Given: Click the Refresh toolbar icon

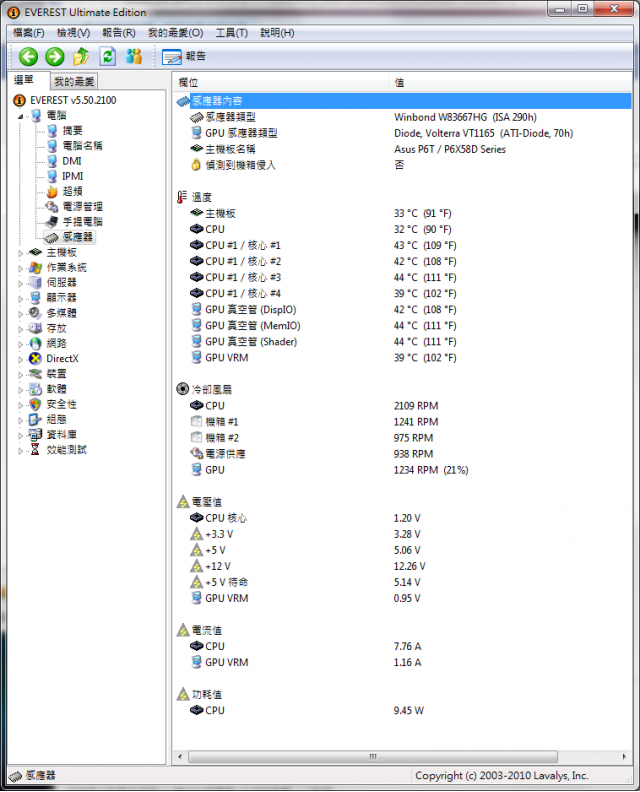Looking at the screenshot, I should point(108,57).
